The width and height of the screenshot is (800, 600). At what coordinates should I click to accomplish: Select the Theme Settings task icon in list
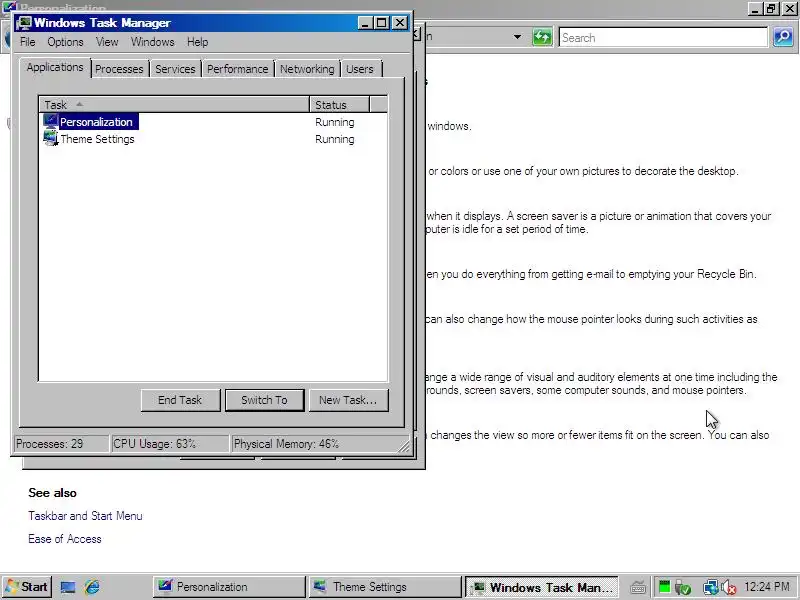[51, 138]
